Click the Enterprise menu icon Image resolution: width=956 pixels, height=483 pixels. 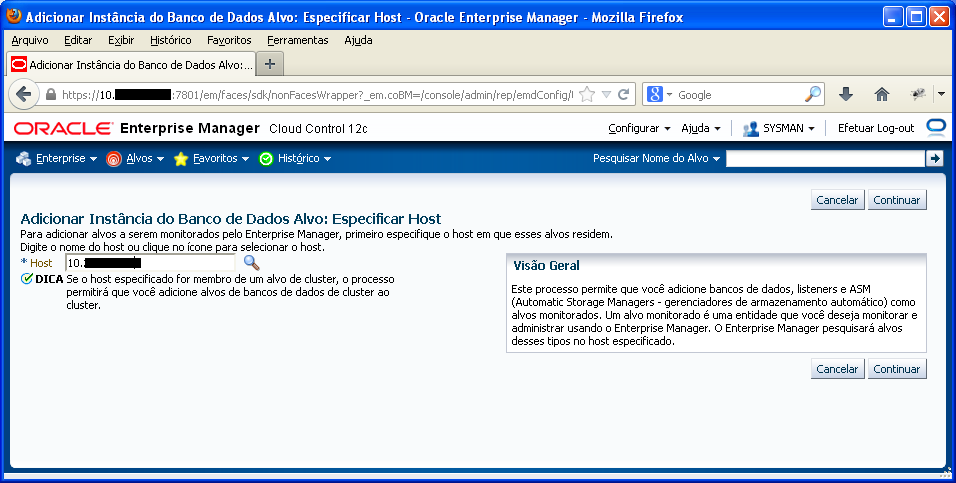[x=24, y=159]
